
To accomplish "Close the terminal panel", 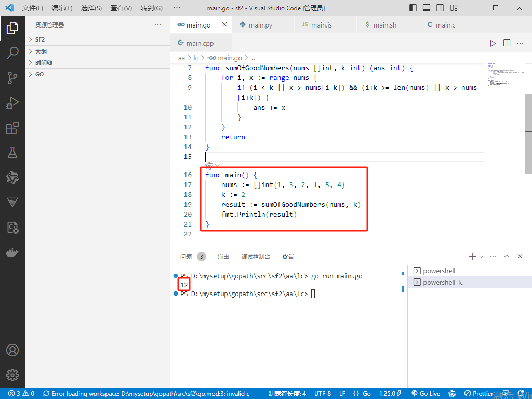I will click(x=520, y=256).
